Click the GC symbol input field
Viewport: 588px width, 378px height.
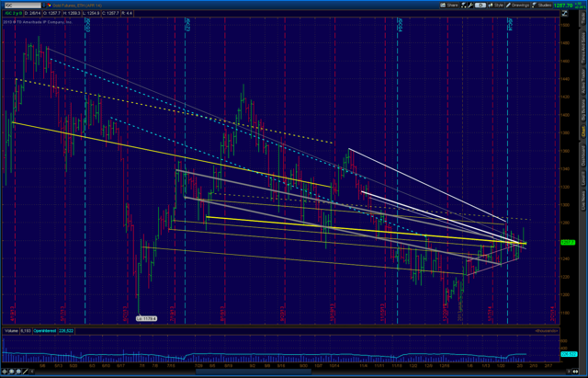tap(23, 6)
